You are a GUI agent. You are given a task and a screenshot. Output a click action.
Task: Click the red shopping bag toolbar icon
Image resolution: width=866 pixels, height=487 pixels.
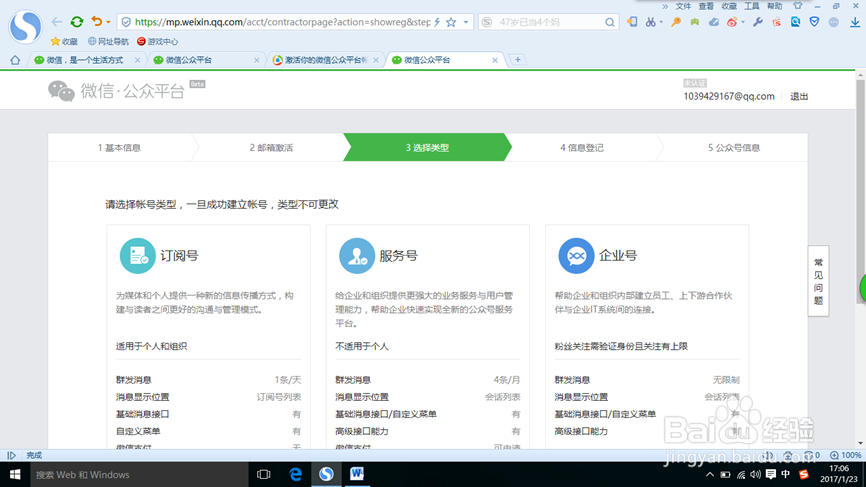pyautogui.click(x=777, y=22)
